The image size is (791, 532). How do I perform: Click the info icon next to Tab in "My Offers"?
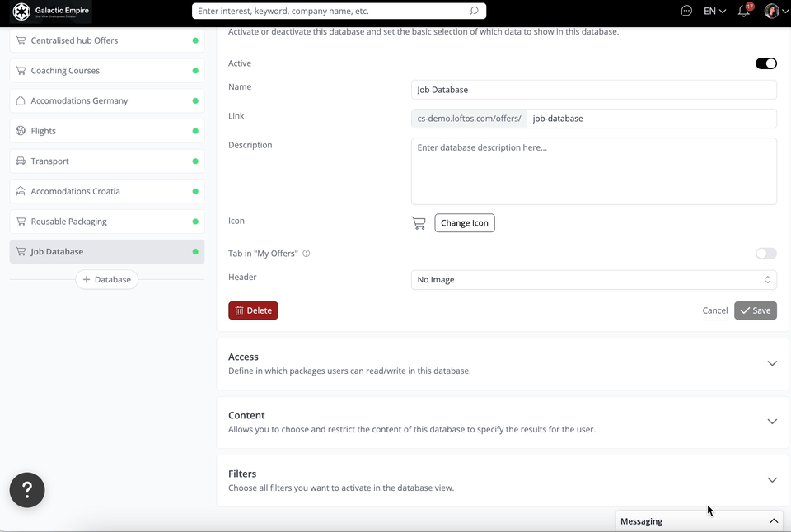click(x=307, y=254)
